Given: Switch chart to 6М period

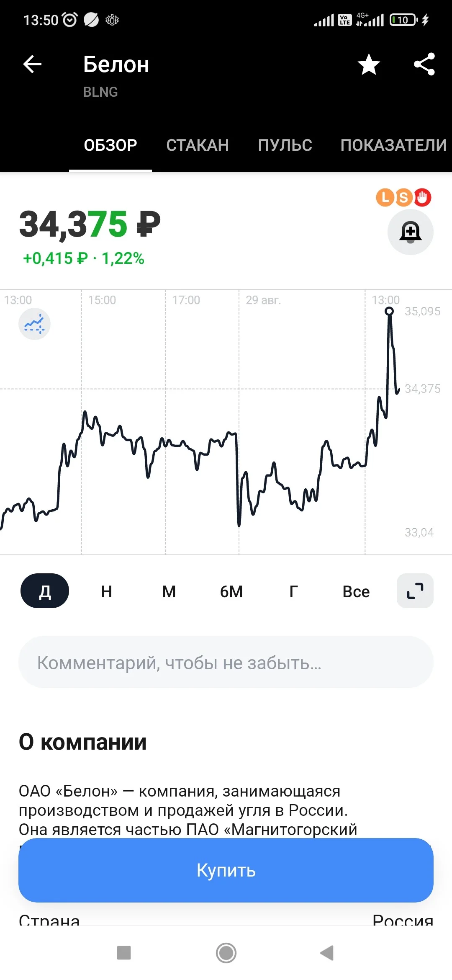Looking at the screenshot, I should (231, 591).
